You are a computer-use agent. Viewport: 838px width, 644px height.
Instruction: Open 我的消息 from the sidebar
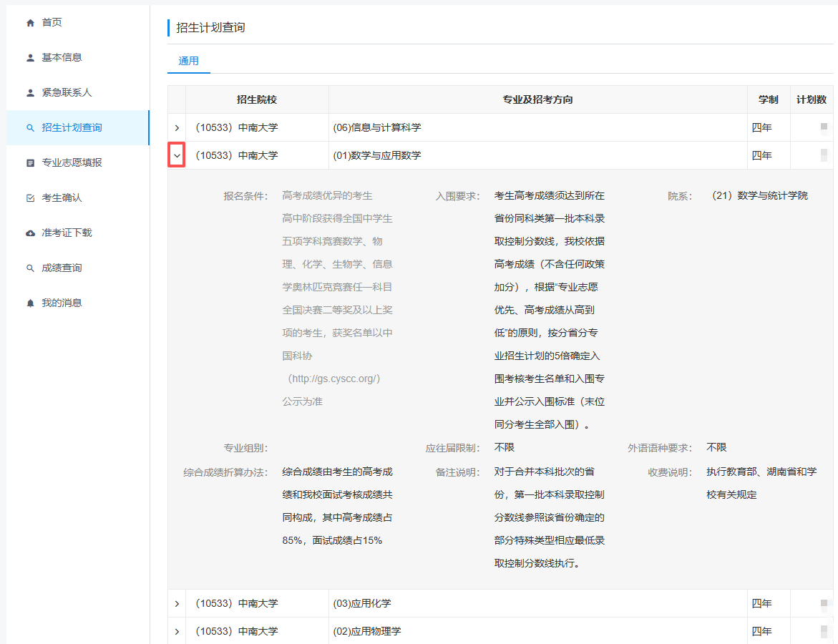(62, 303)
